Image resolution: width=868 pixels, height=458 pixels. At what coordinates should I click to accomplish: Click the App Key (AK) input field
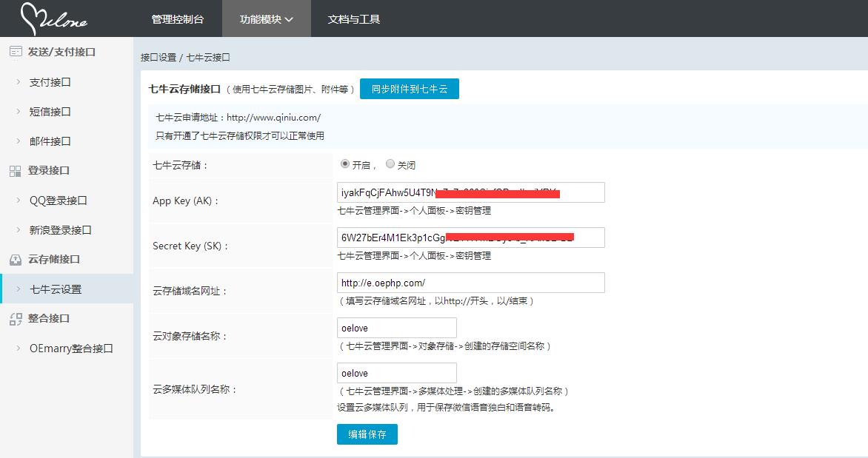pyautogui.click(x=470, y=192)
